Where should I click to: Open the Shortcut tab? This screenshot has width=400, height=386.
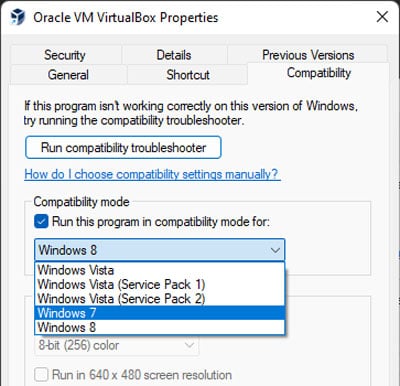click(188, 75)
